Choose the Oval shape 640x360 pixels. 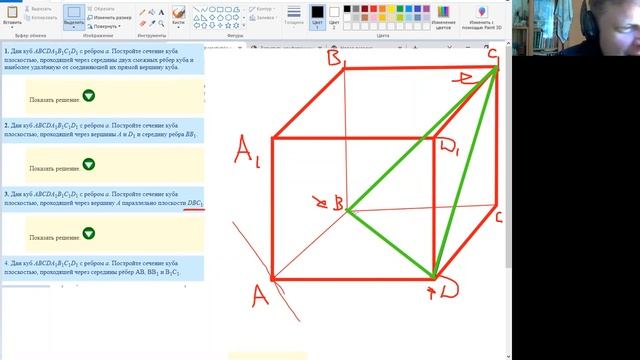212,9
